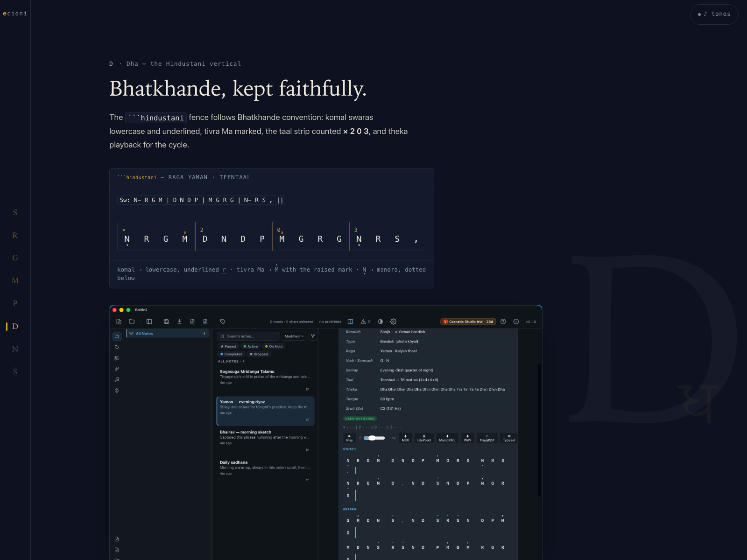Click the USER-AUTHORED badge
This screenshot has height=560, width=747.
359,419
